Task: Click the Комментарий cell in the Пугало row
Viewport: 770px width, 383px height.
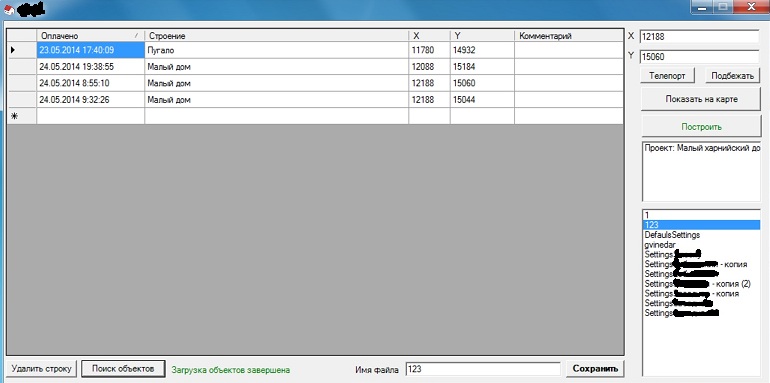Action: (x=569, y=50)
